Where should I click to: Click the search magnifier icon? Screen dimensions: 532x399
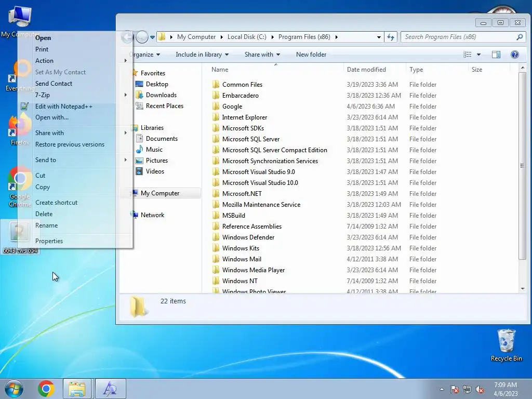tap(520, 37)
